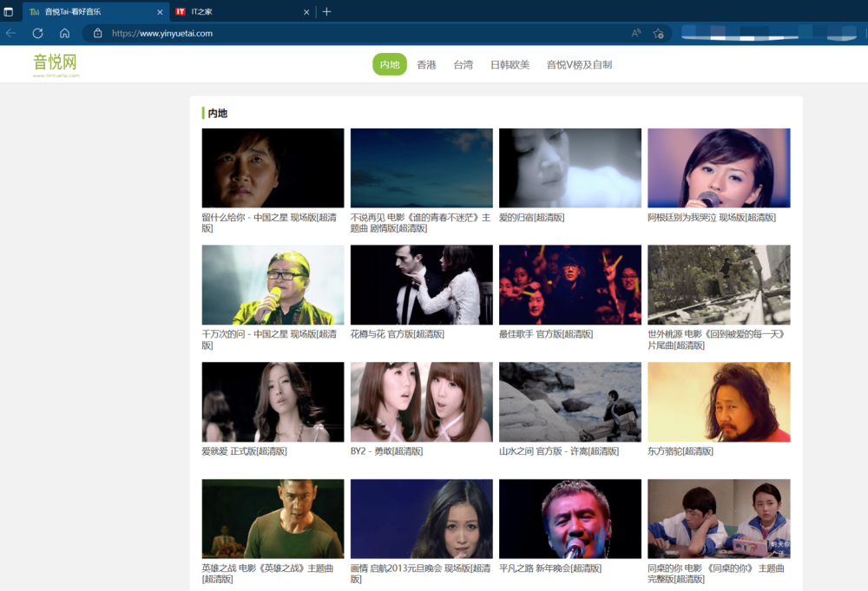
Task: Click the address bar URL field
Action: point(347,33)
